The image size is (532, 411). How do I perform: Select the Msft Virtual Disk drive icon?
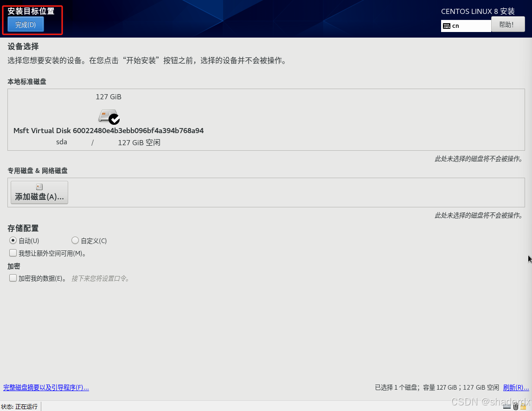click(109, 117)
